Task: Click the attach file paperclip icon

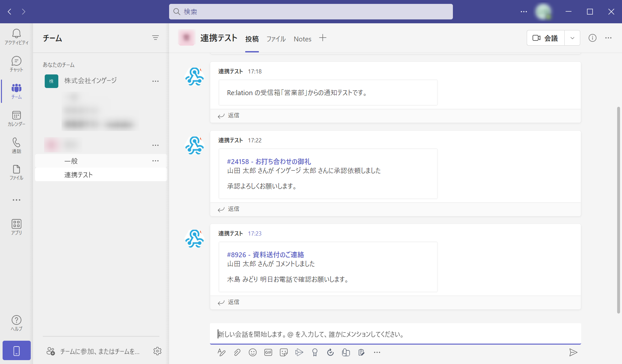Action: pos(237,352)
